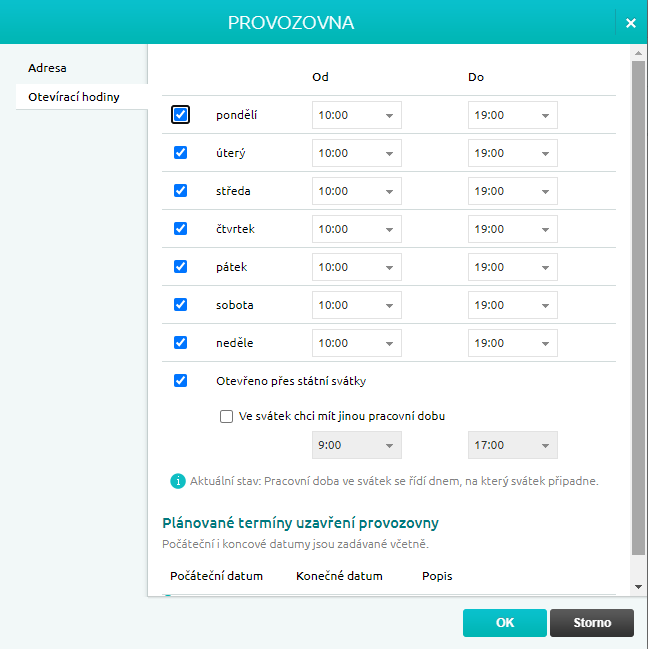Enable Ve svátek chci mít jinou pracovní dobu

point(226,416)
